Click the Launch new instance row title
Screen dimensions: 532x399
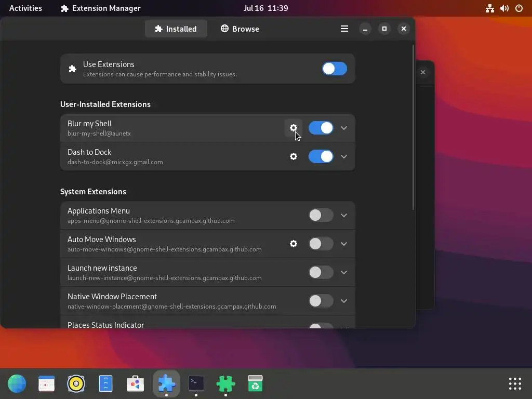click(102, 268)
